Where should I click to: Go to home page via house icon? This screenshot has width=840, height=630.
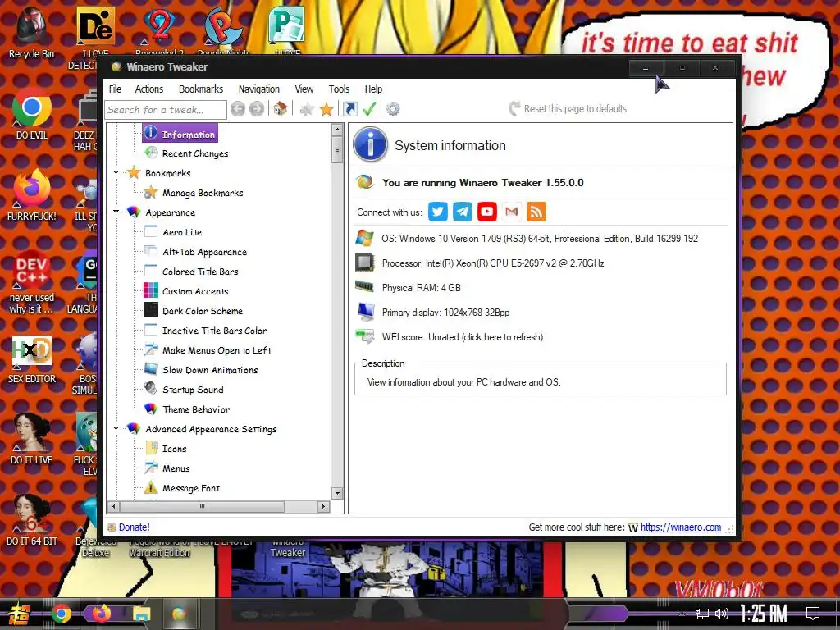pyautogui.click(x=280, y=109)
